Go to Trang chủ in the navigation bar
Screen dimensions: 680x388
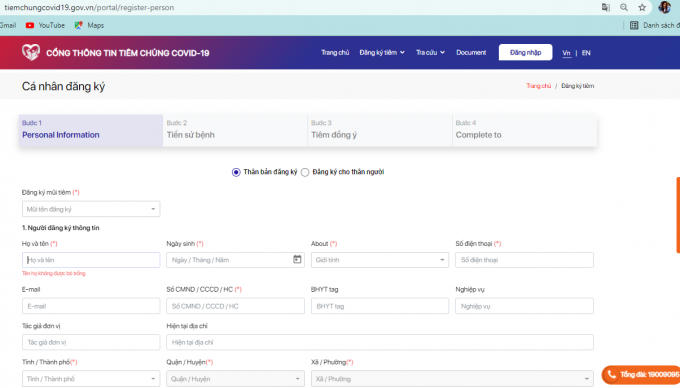click(x=335, y=52)
